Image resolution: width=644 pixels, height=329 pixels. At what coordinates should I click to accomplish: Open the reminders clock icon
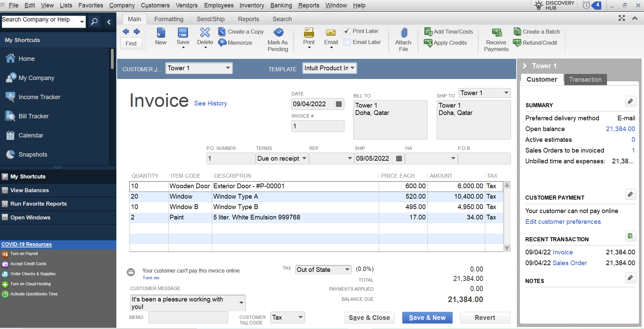point(586,5)
